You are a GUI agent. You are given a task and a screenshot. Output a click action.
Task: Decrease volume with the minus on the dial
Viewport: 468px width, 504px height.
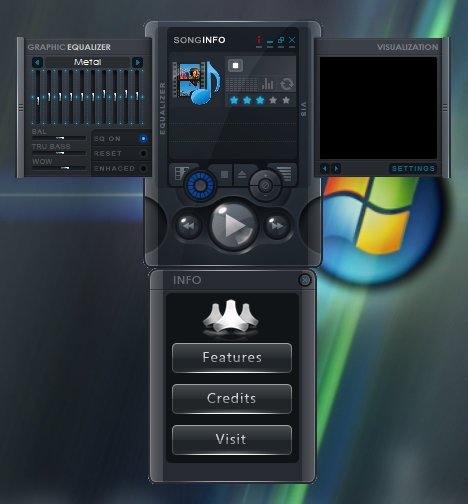point(265,196)
